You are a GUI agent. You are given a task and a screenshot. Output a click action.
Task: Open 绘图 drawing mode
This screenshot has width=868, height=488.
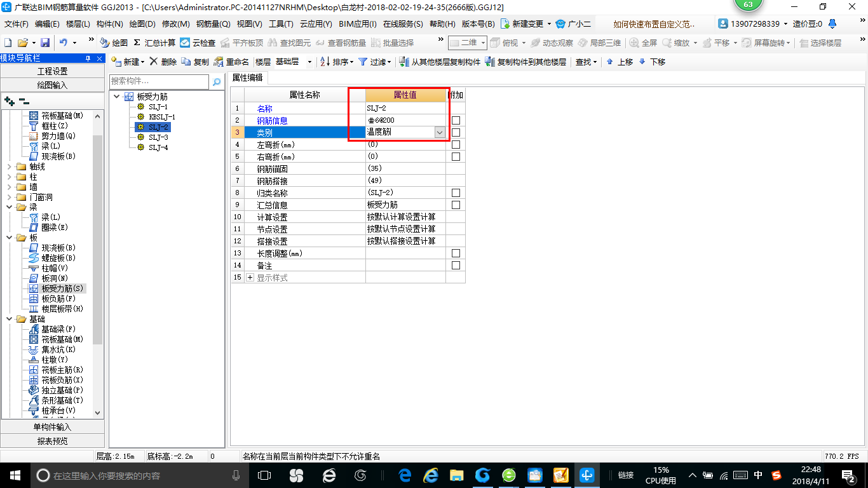coord(114,43)
